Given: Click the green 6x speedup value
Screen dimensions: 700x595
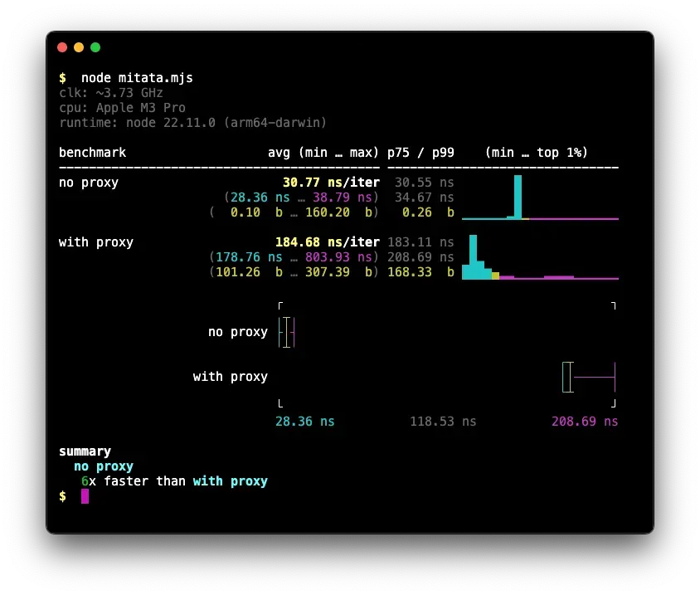Looking at the screenshot, I should coord(85,480).
